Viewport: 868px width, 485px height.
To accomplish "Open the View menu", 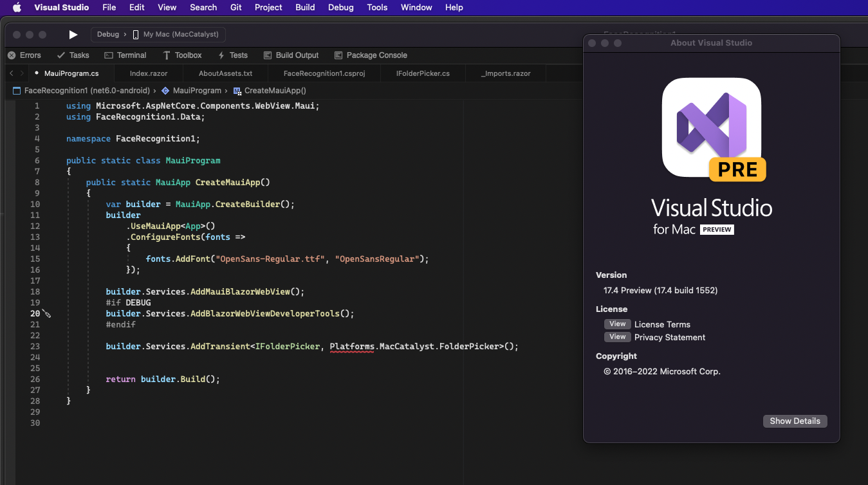I will (x=167, y=8).
